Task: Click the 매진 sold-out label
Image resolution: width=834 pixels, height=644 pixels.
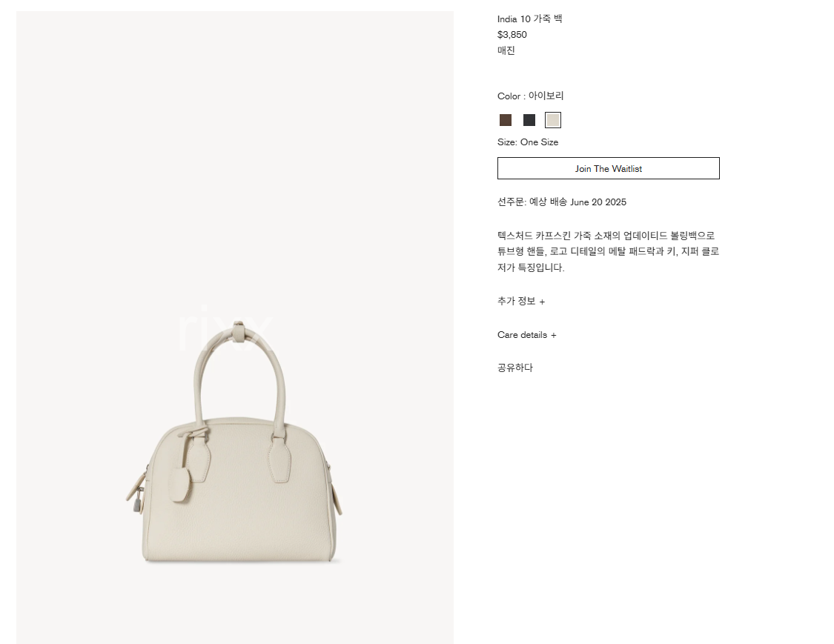Action: pos(506,50)
